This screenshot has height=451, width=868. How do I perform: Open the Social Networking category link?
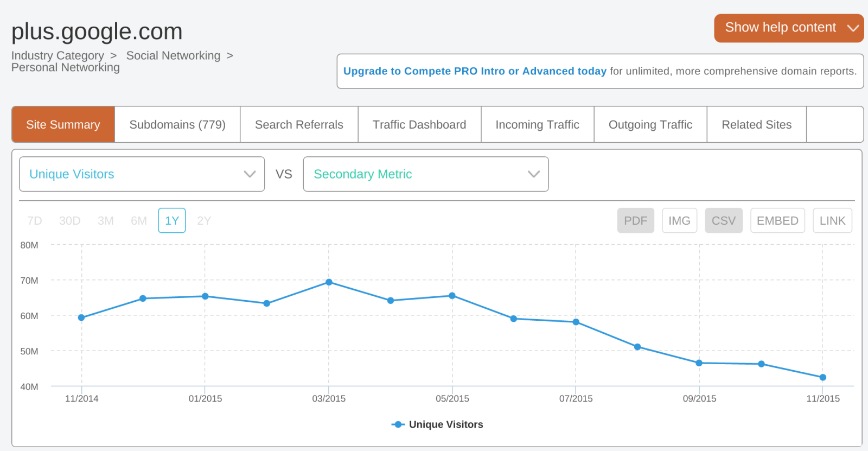coord(173,55)
